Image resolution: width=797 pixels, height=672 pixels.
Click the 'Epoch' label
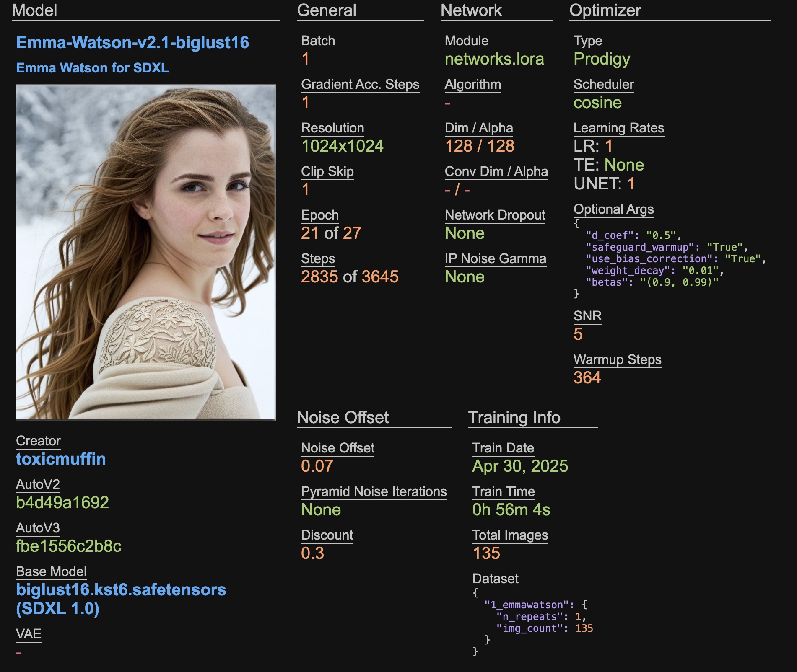coord(320,215)
